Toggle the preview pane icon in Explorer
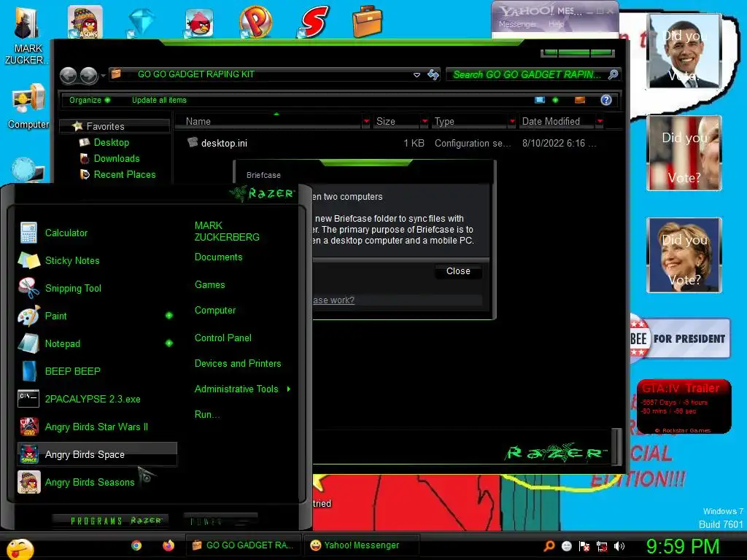 580,100
